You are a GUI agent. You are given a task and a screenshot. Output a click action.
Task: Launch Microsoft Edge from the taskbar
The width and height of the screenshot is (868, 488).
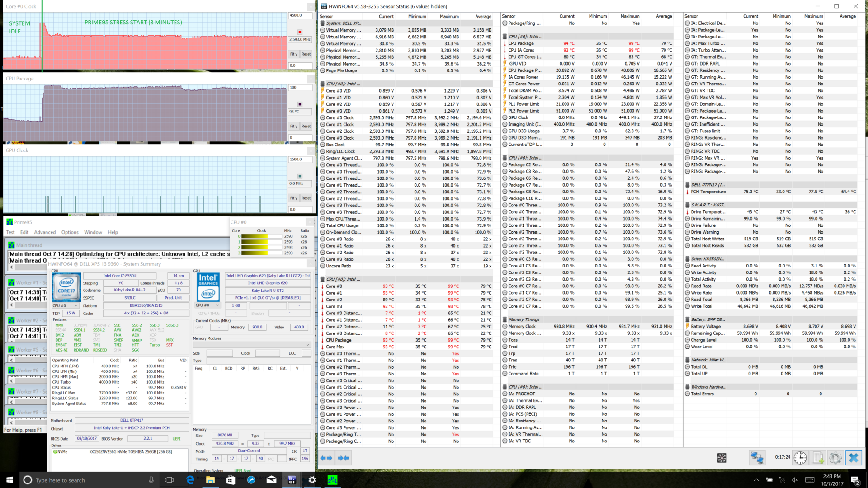(190, 480)
